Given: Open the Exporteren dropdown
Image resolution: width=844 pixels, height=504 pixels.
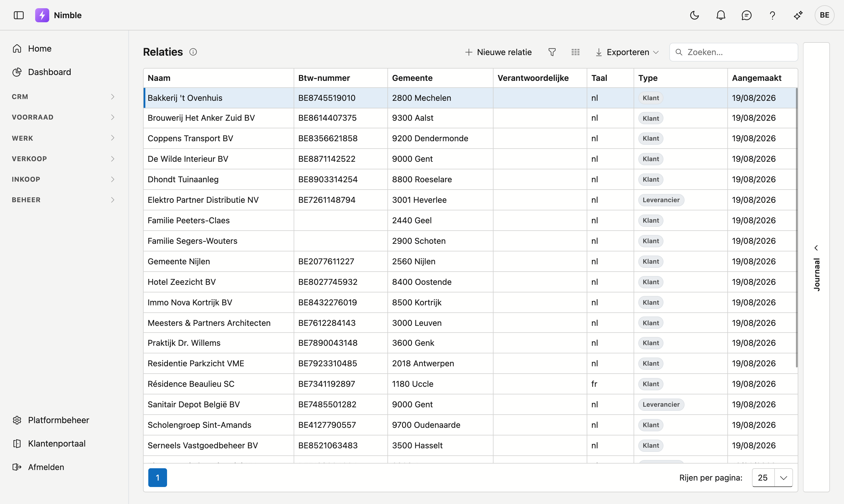Looking at the screenshot, I should tap(627, 52).
